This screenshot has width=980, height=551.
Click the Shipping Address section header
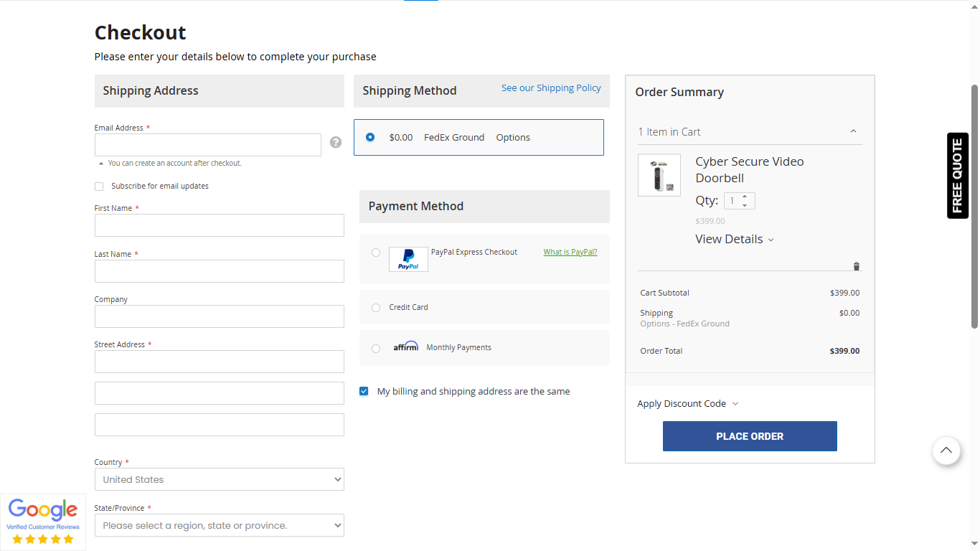220,91
